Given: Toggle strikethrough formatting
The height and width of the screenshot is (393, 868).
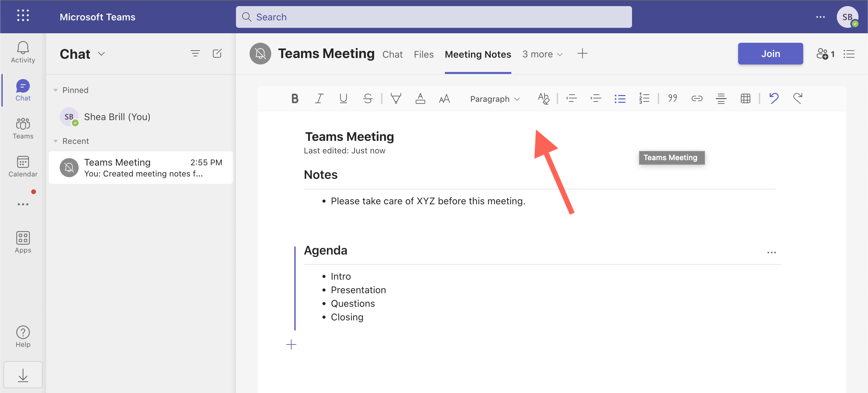Looking at the screenshot, I should point(368,99).
